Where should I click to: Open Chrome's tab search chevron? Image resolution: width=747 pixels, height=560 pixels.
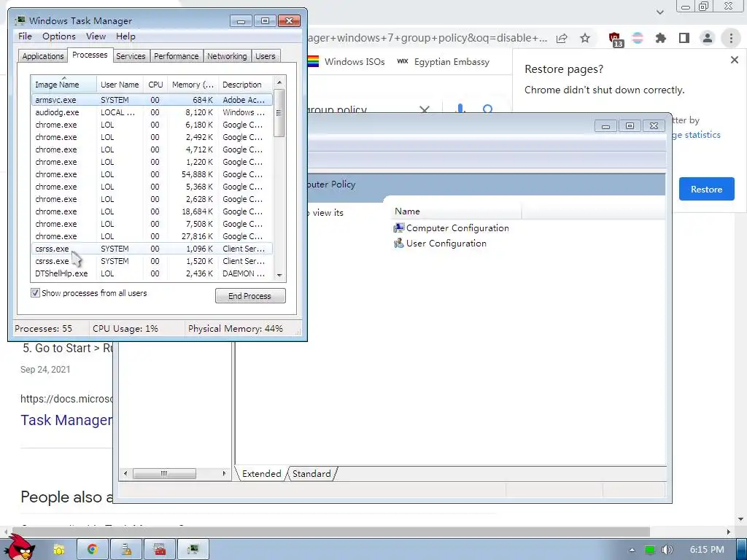[659, 12]
